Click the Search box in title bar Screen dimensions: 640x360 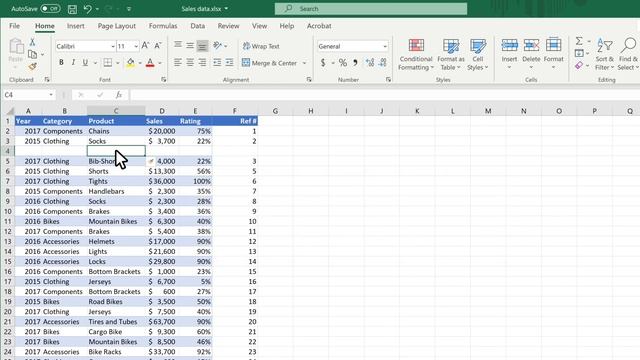click(371, 9)
